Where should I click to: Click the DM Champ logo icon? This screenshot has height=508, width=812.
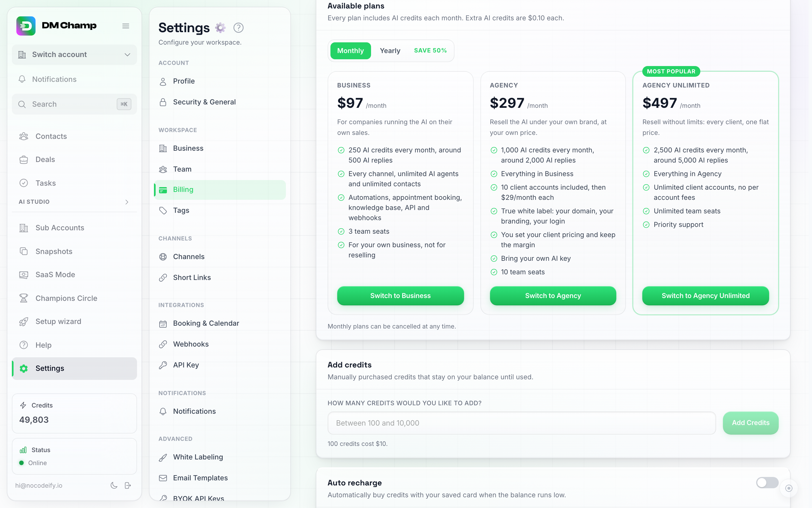[x=26, y=26]
